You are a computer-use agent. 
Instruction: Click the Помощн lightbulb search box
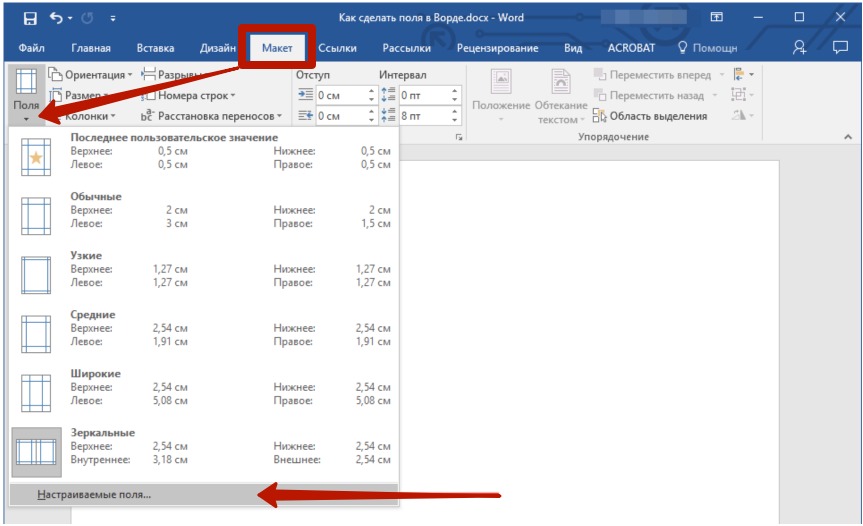707,48
